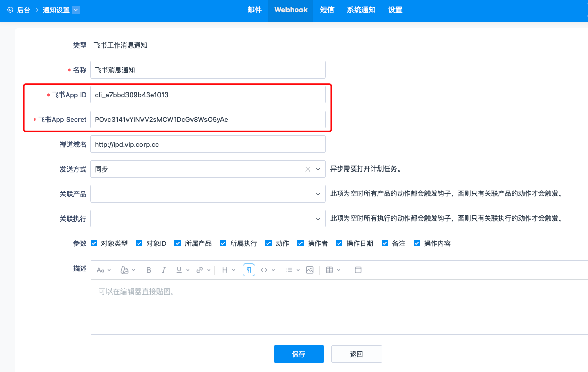588x372 pixels.
Task: Clear the 发送方式 selection with the X
Action: pyautogui.click(x=308, y=169)
